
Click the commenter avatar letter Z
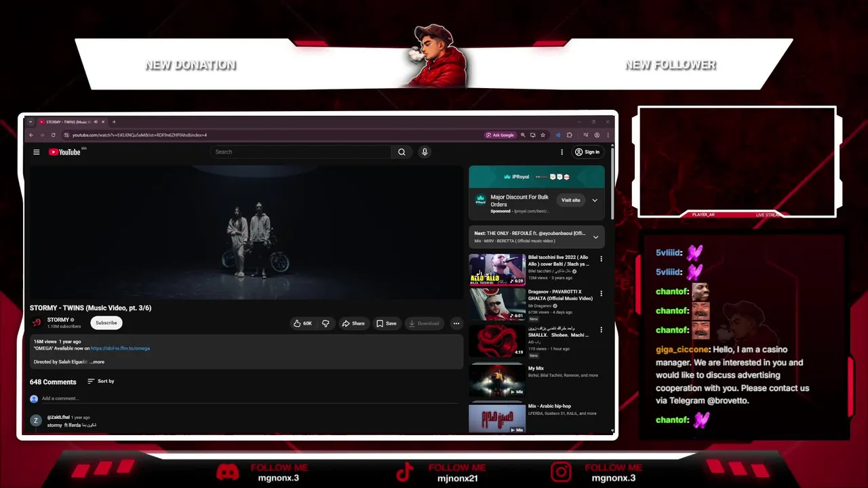36,421
